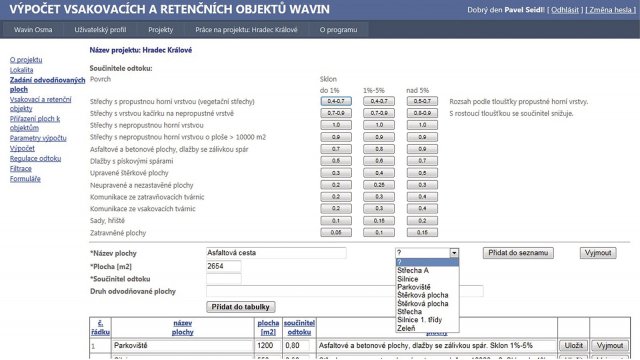Click the Přidat do tabulky button

tap(240, 307)
